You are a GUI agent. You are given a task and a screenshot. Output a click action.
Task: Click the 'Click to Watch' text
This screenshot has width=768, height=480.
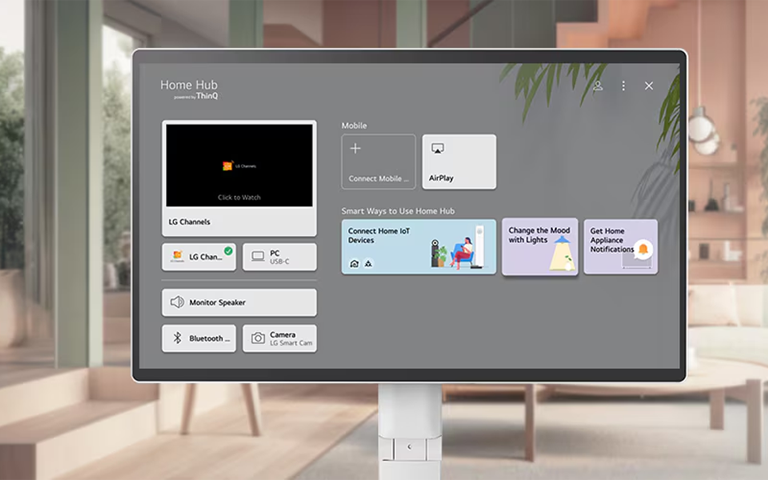pyautogui.click(x=239, y=197)
